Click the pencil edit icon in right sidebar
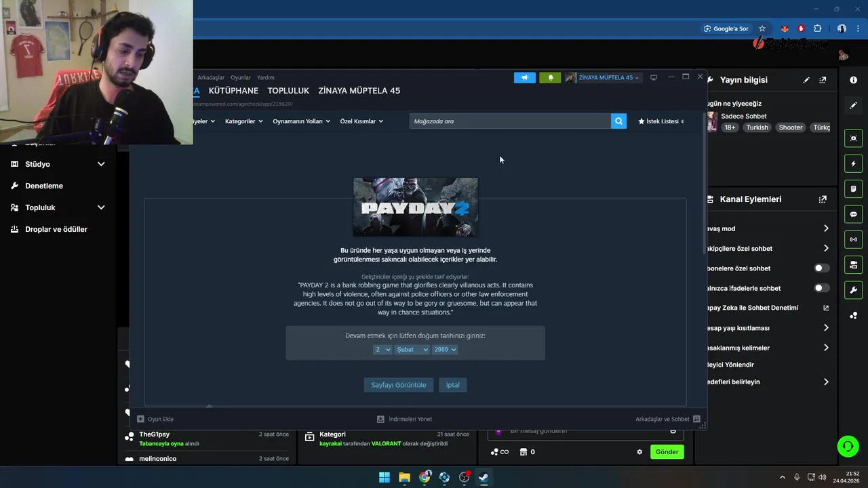Screen dimensions: 868x488 853,106
